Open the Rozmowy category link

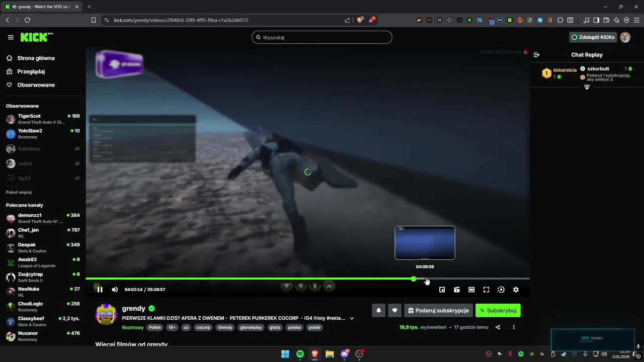pos(133,327)
